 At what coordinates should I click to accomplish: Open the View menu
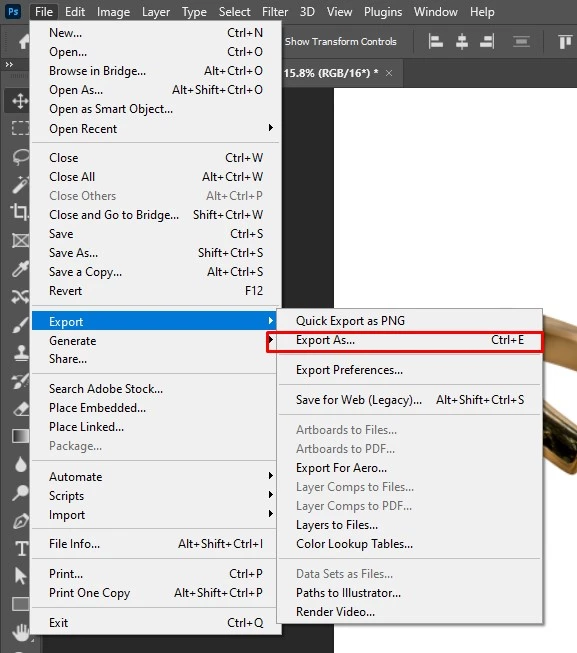339,12
